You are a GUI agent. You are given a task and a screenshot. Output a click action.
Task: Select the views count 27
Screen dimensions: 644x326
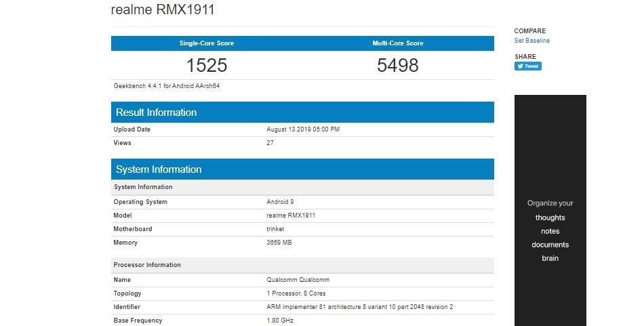tap(270, 143)
